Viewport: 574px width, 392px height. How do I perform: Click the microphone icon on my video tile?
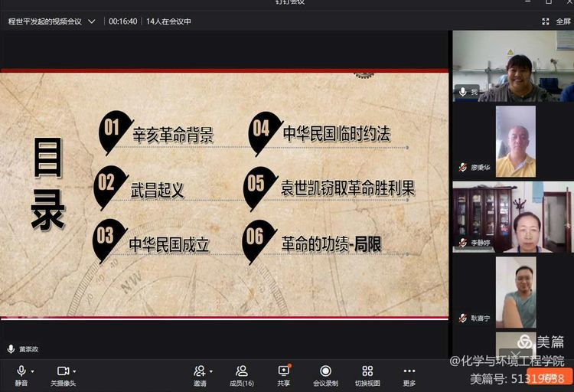point(462,92)
